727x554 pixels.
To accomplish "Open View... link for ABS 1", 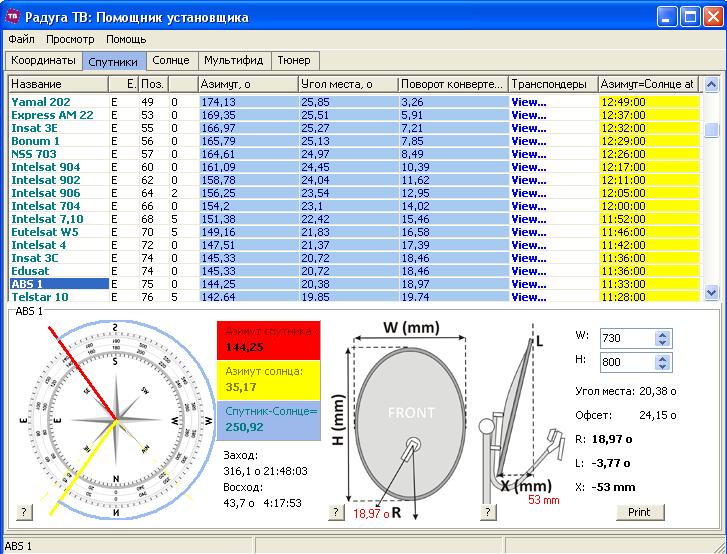I will click(x=529, y=284).
